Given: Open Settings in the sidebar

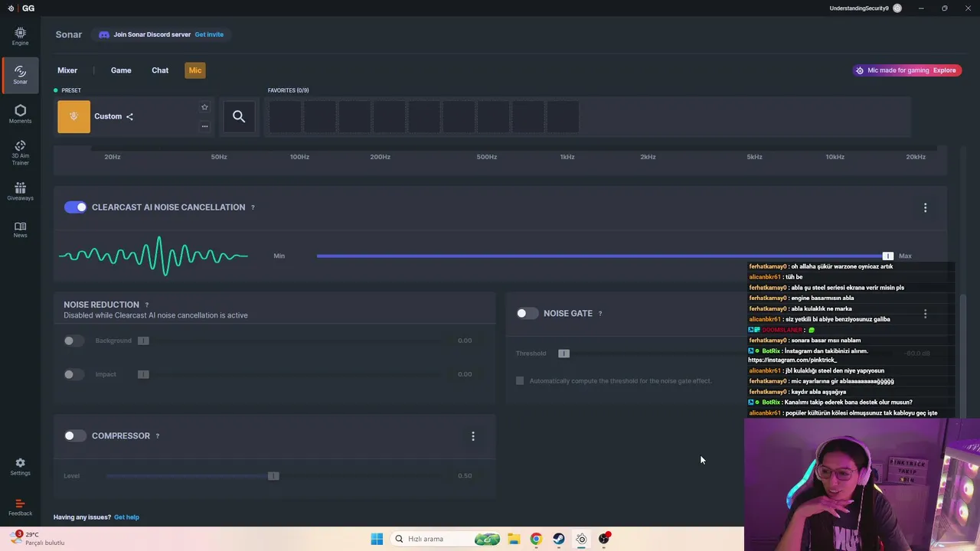Looking at the screenshot, I should (20, 467).
